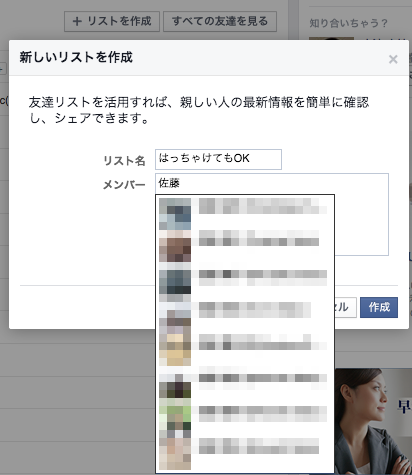Click the partially hidden cancel button
Viewport: 412px width, 475px height.
[346, 307]
